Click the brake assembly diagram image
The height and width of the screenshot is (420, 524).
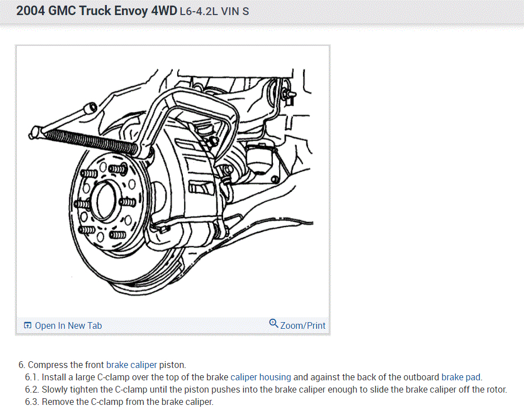pyautogui.click(x=172, y=182)
